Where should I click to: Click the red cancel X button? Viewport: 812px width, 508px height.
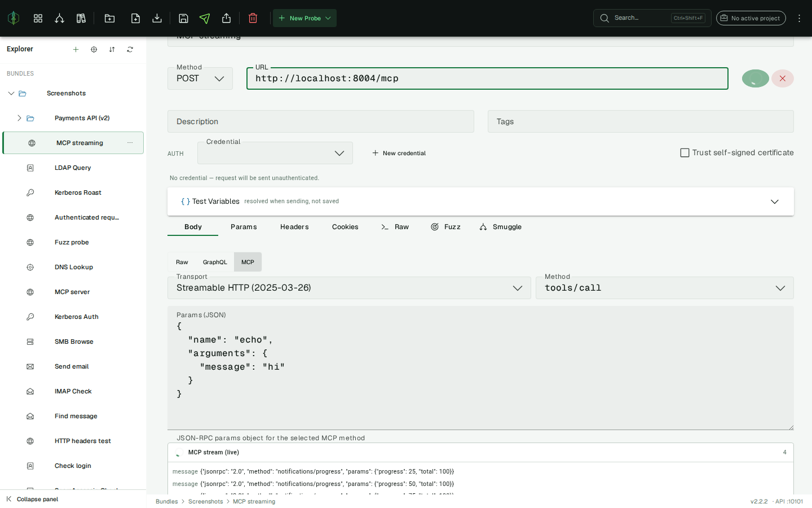tap(783, 78)
